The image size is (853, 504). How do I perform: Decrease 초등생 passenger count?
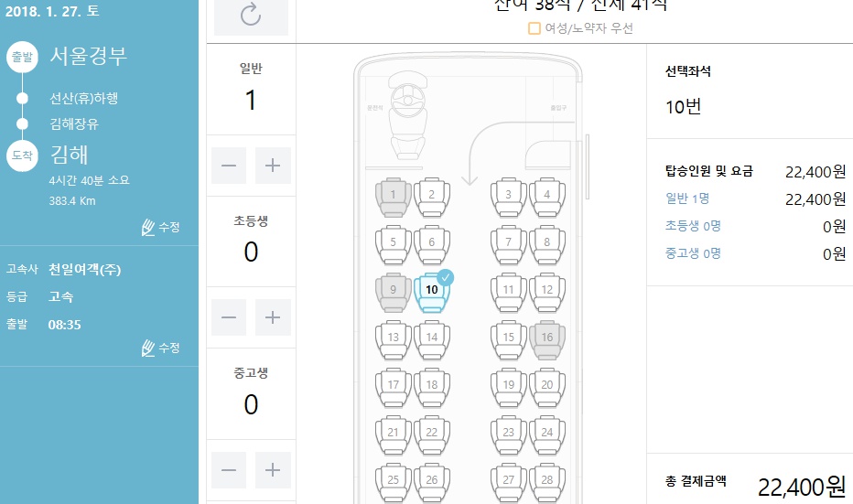[229, 317]
